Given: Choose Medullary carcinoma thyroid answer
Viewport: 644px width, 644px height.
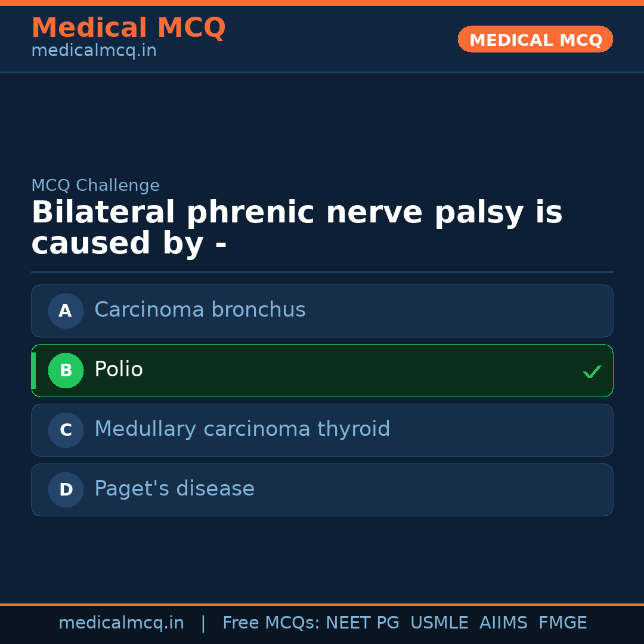Looking at the screenshot, I should pos(242,429).
